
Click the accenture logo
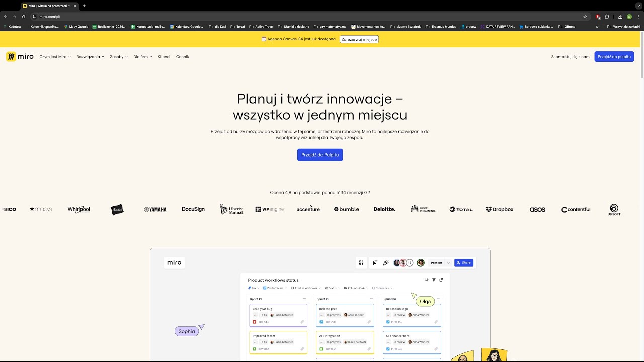[x=308, y=209]
